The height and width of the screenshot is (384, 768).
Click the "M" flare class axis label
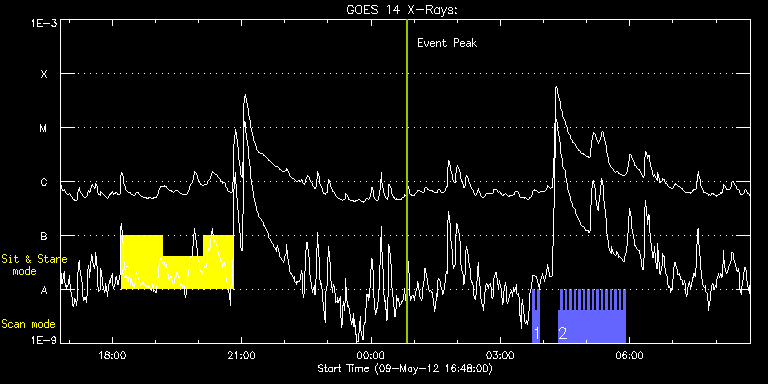click(x=44, y=128)
